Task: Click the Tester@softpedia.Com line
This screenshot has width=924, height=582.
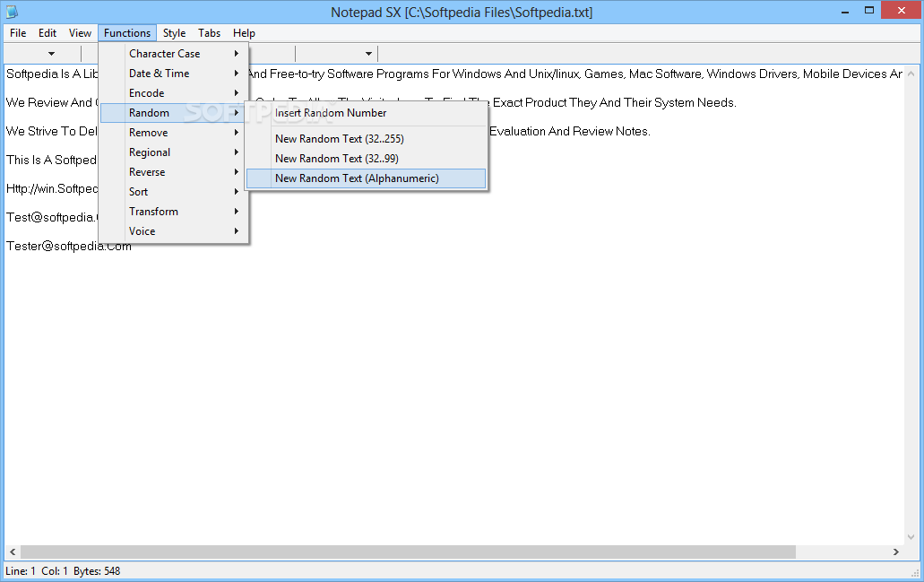Action: tap(69, 246)
